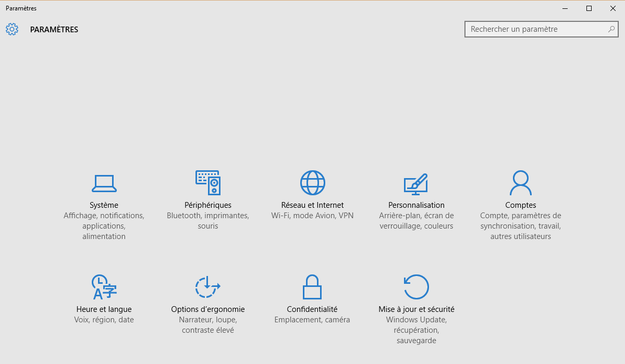Screen dimensions: 625x364
Task: Maximize the Paramètres window
Action: tap(589, 8)
